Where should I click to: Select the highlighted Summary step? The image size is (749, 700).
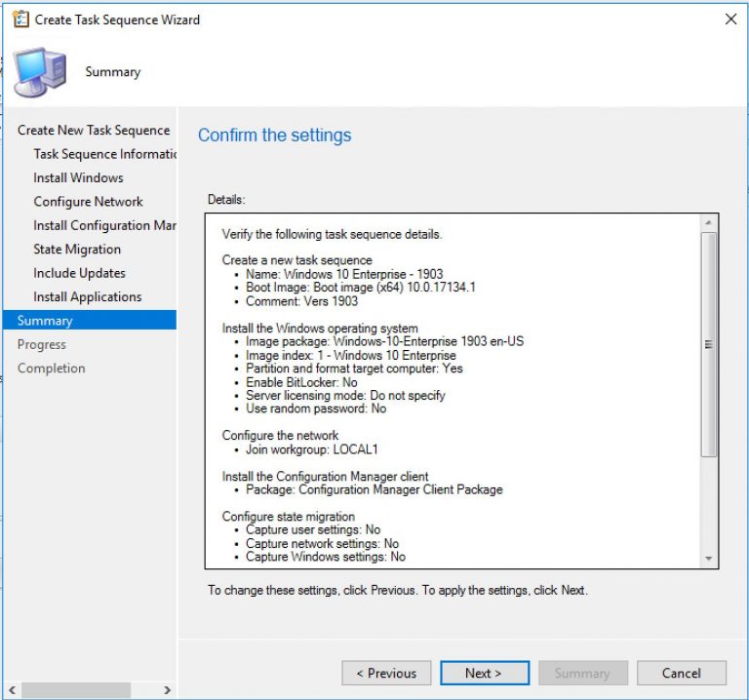(45, 321)
